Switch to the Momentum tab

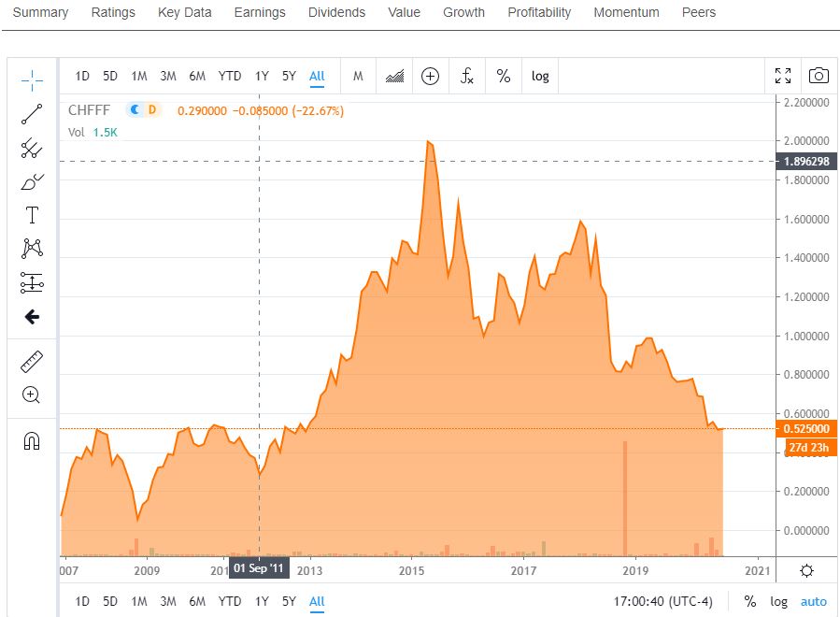click(x=626, y=12)
